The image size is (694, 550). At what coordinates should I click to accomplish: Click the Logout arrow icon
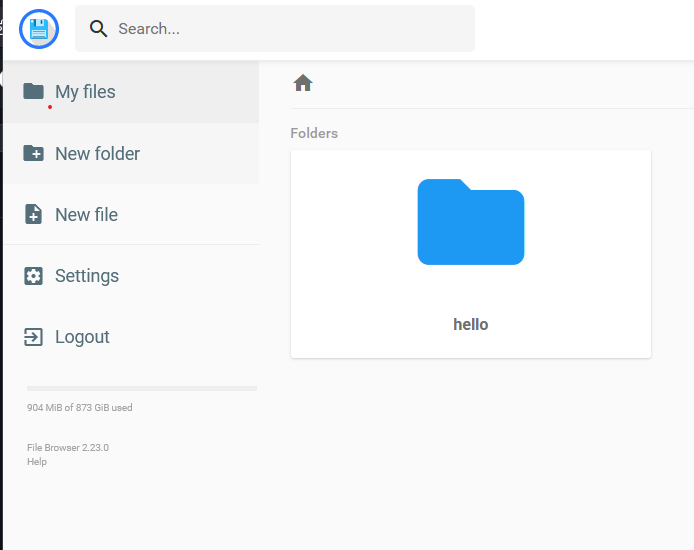click(x=33, y=337)
